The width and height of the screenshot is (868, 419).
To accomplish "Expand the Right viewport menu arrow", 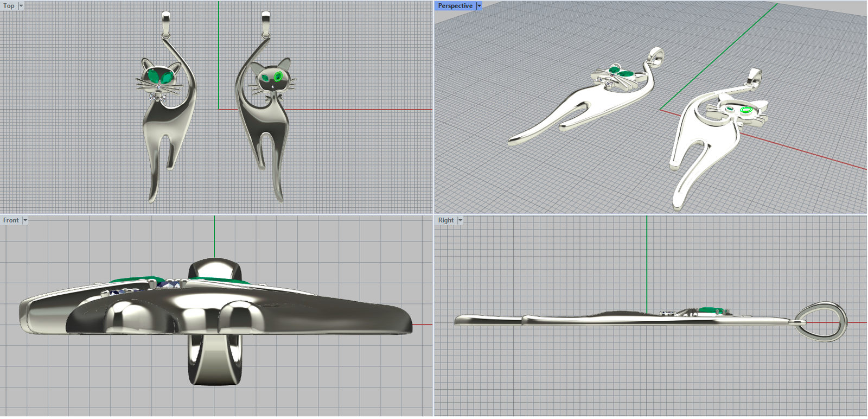I will pyautogui.click(x=461, y=220).
